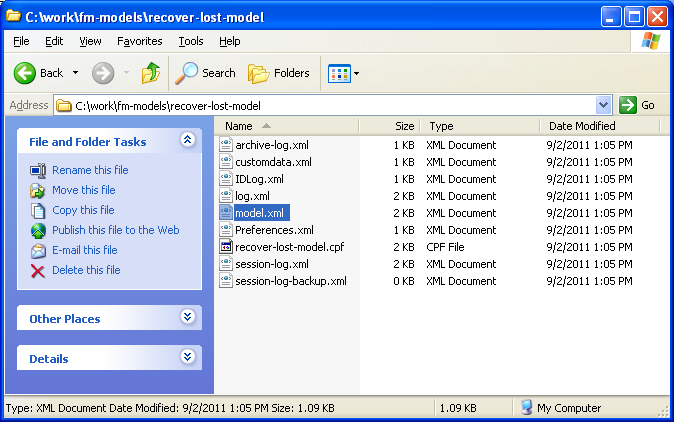Click the recover-lost-model.cpf file name
This screenshot has height=422, width=674.
pyautogui.click(x=290, y=247)
